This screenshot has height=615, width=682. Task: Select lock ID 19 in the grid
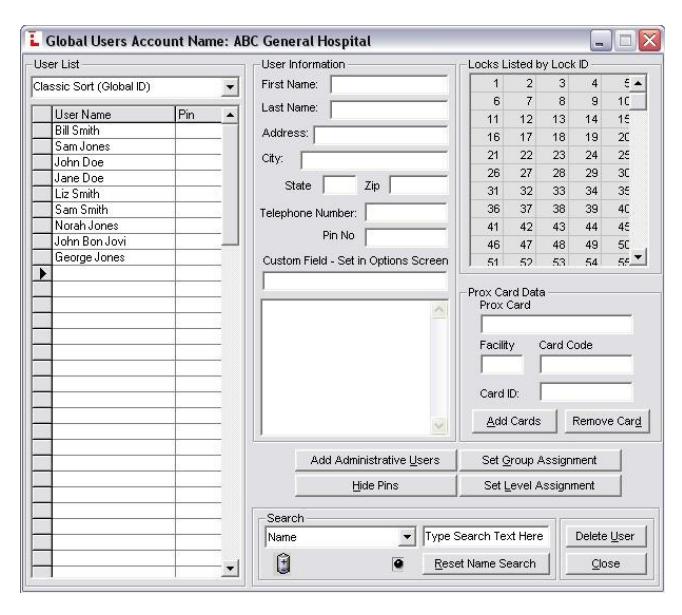point(585,137)
